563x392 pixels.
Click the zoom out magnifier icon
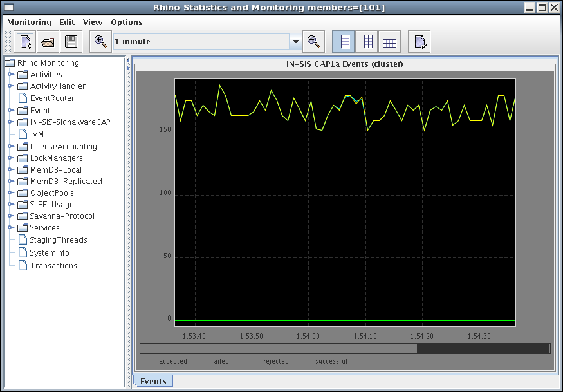tap(313, 42)
